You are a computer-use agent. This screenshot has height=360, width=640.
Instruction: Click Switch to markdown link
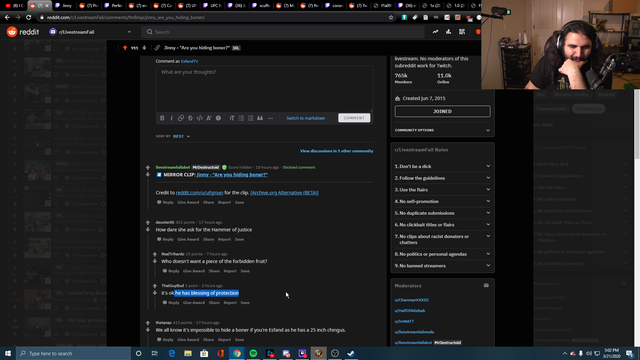tap(306, 118)
